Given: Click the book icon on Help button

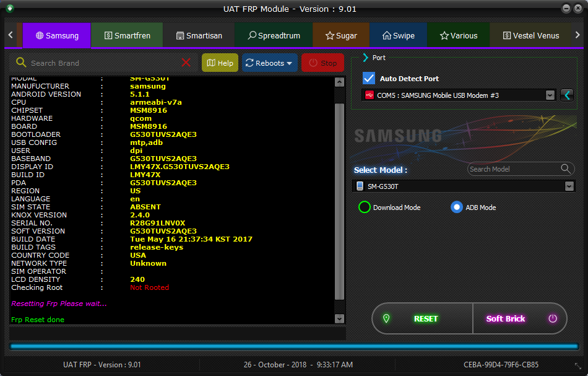Looking at the screenshot, I should pos(211,63).
